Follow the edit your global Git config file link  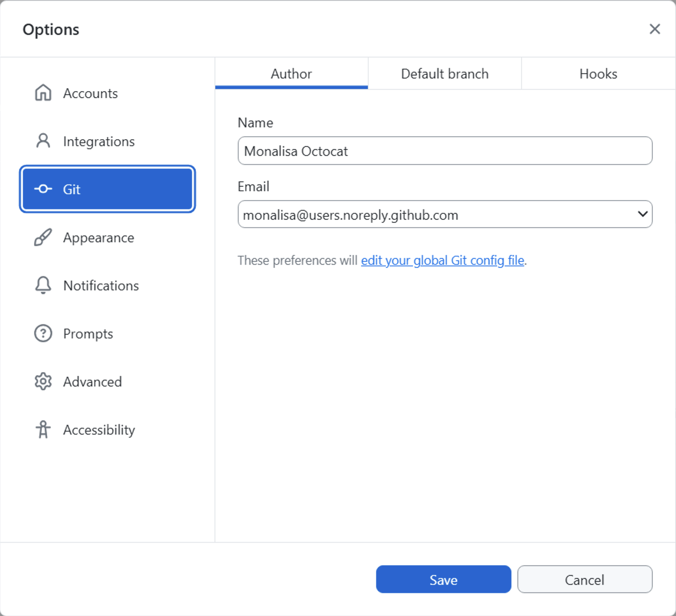tap(442, 260)
